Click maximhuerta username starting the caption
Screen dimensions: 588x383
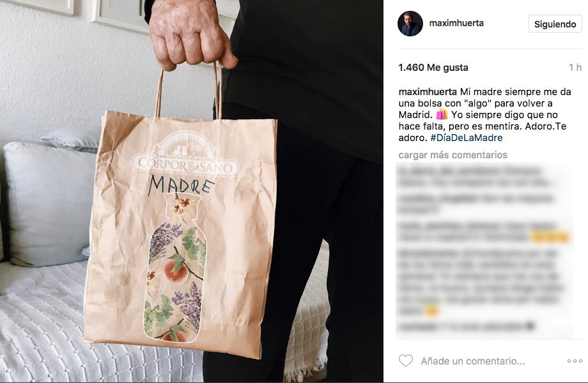coord(428,92)
